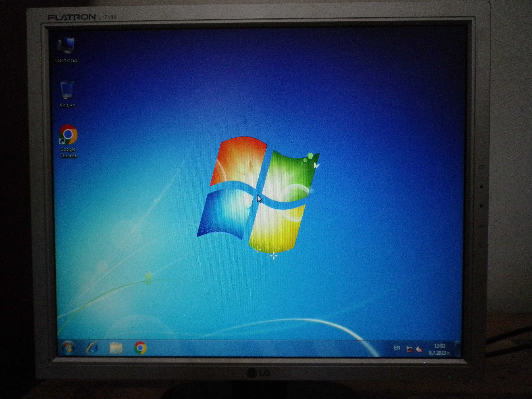Click an empty area of the taskbar
Viewport: 532px width, 399px height.
[265, 348]
